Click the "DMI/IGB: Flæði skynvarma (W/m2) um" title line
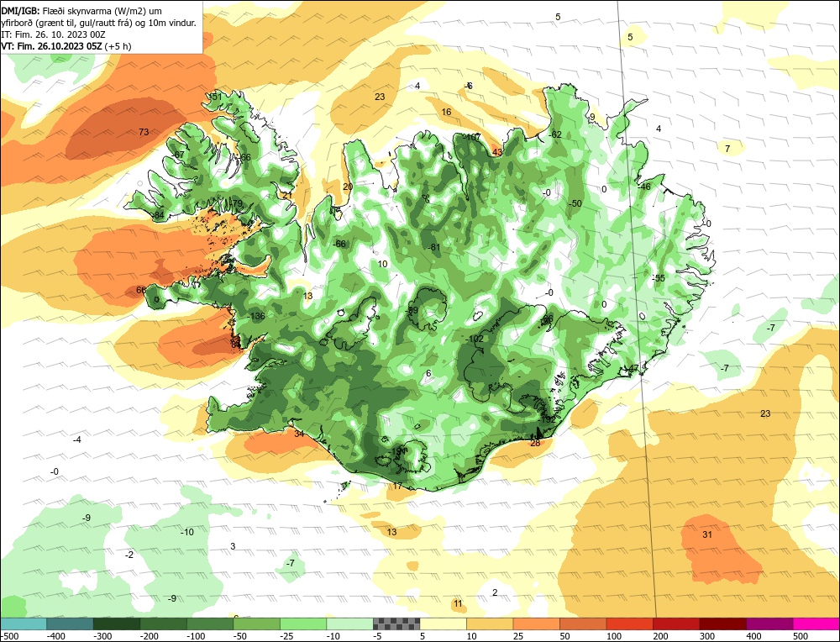 tap(81, 11)
